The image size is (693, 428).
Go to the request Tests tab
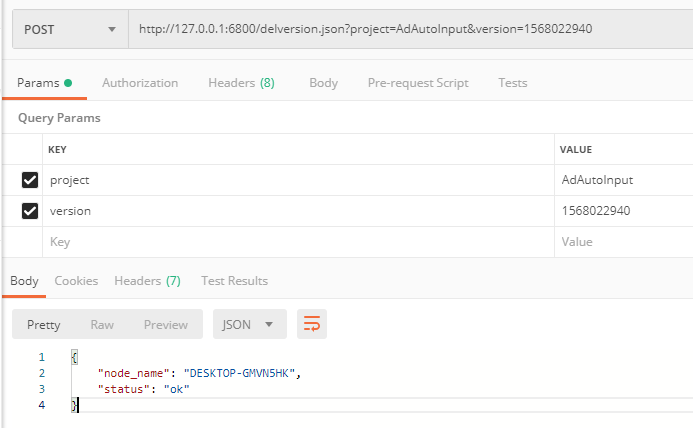pyautogui.click(x=512, y=83)
